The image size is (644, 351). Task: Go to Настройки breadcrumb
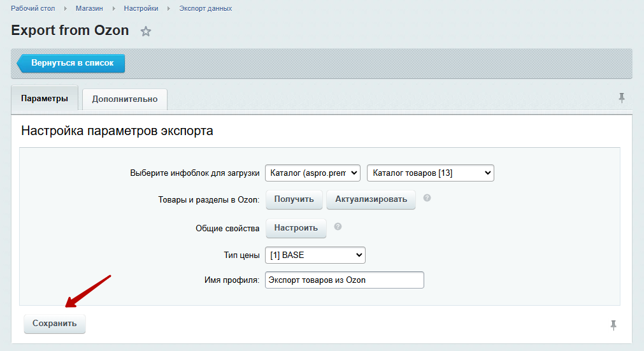(x=141, y=8)
